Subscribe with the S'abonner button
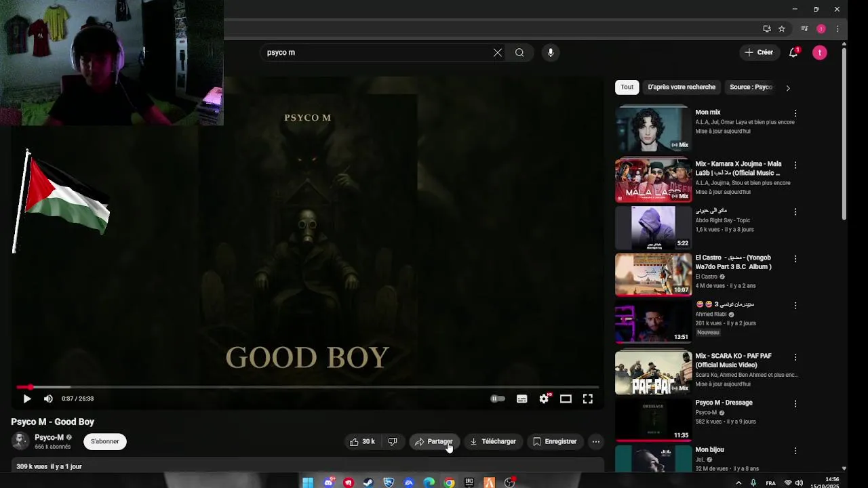Image resolution: width=868 pixels, height=488 pixels. [105, 441]
